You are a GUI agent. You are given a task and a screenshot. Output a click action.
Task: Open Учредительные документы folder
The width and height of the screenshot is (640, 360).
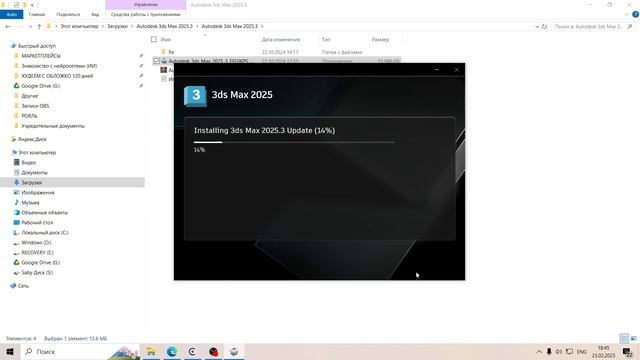click(53, 126)
